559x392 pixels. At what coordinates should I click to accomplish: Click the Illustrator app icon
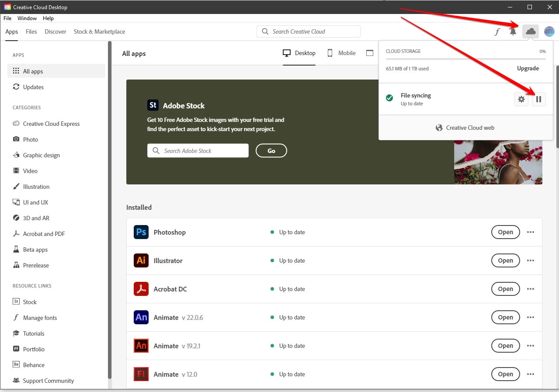[x=141, y=260]
